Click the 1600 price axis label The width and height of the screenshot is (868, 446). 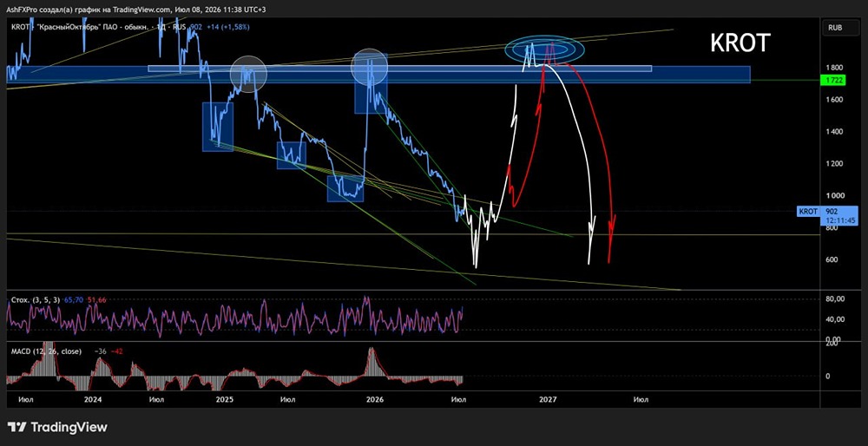[832, 100]
